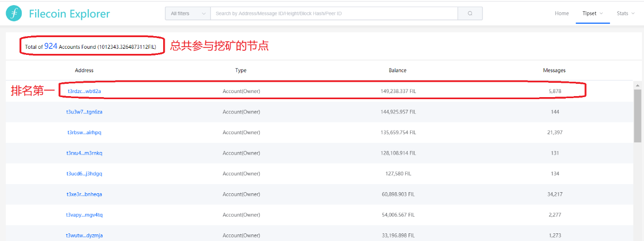Image resolution: width=644 pixels, height=241 pixels.
Task: Click the Filecoin Explorer title text
Action: [69, 14]
